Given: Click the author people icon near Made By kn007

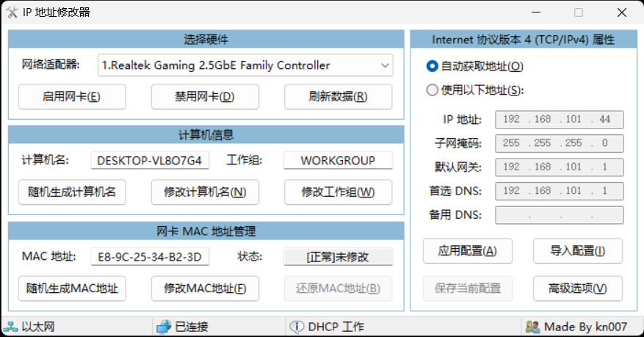Looking at the screenshot, I should tap(532, 327).
